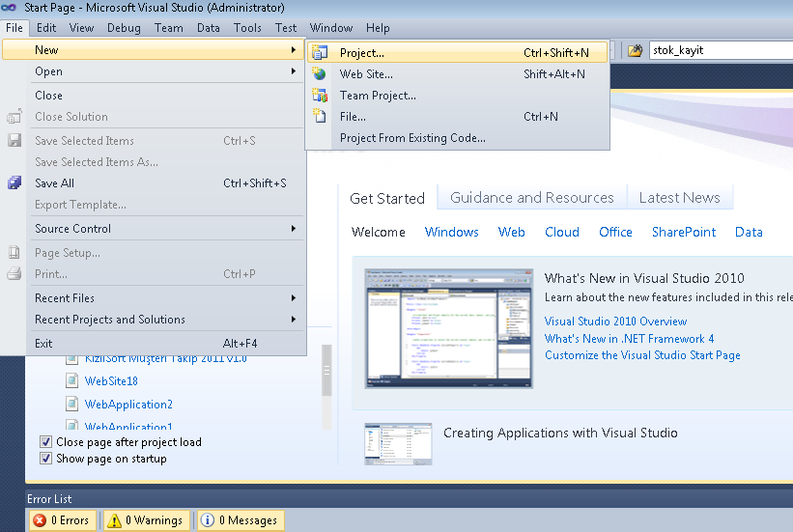Open the Help menu
Image resolution: width=793 pixels, height=532 pixels.
378,28
